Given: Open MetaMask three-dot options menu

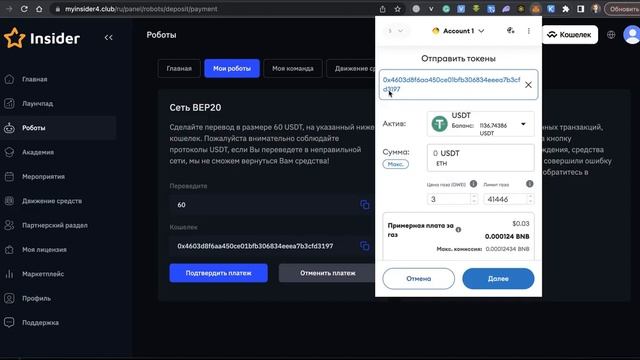Looking at the screenshot, I should [529, 31].
